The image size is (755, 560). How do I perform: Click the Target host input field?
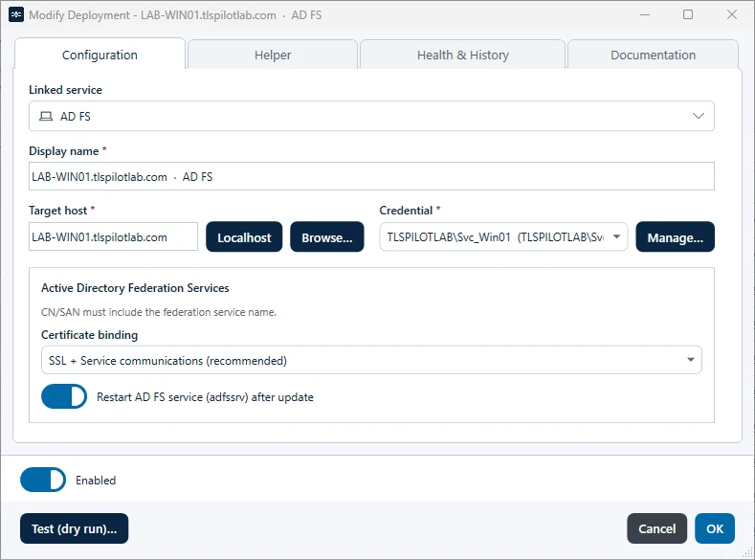113,236
